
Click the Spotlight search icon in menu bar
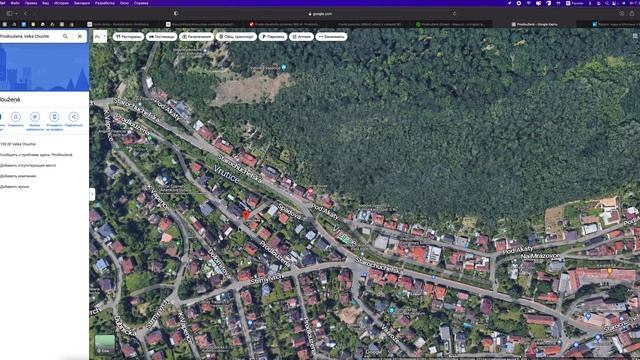pos(607,3)
